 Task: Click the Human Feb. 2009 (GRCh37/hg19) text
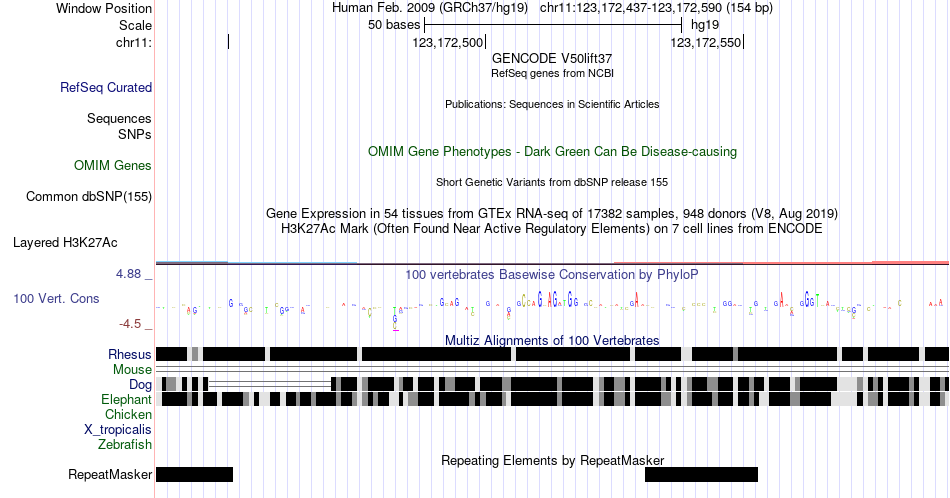click(430, 8)
